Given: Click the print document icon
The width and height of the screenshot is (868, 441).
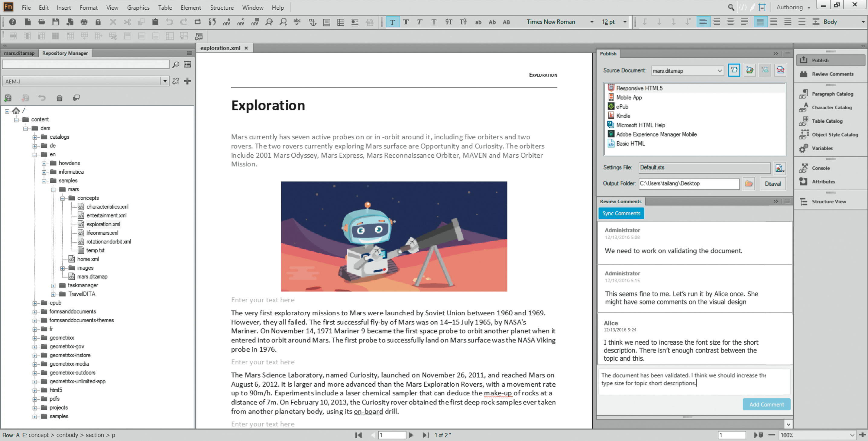Looking at the screenshot, I should [84, 22].
